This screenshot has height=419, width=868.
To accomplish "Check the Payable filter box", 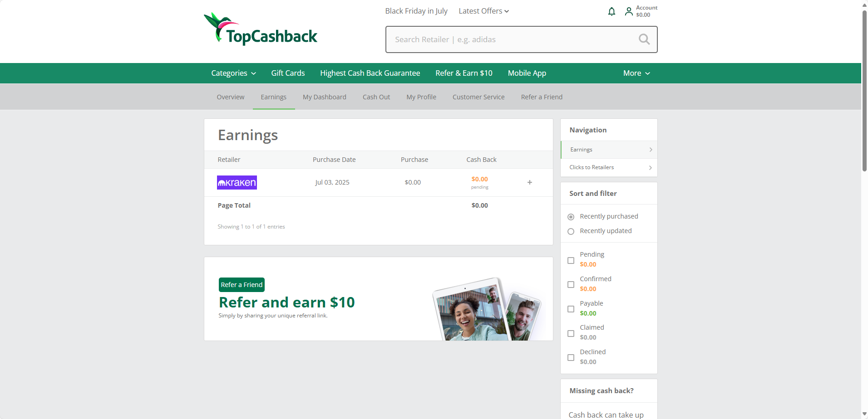I will coord(571,309).
